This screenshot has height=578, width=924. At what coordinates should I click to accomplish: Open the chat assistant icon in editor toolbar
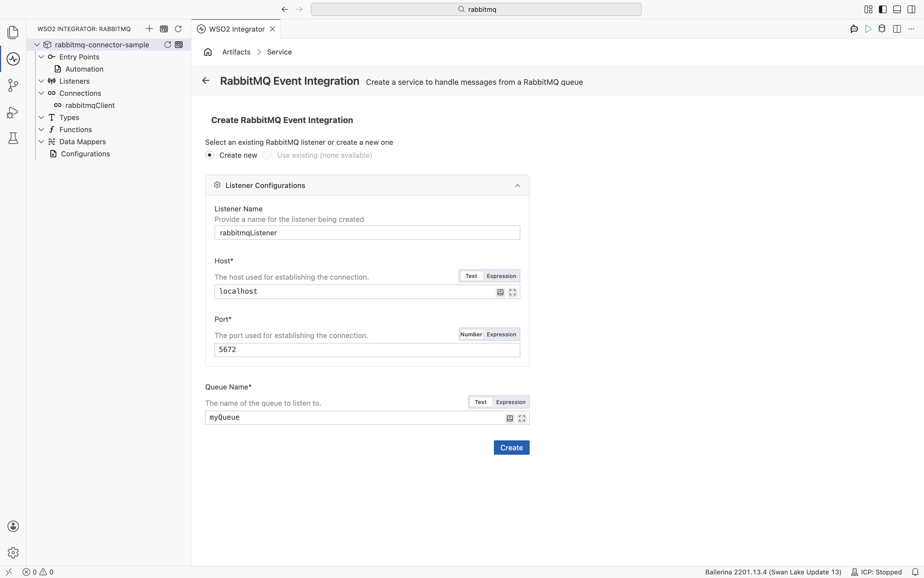854,29
